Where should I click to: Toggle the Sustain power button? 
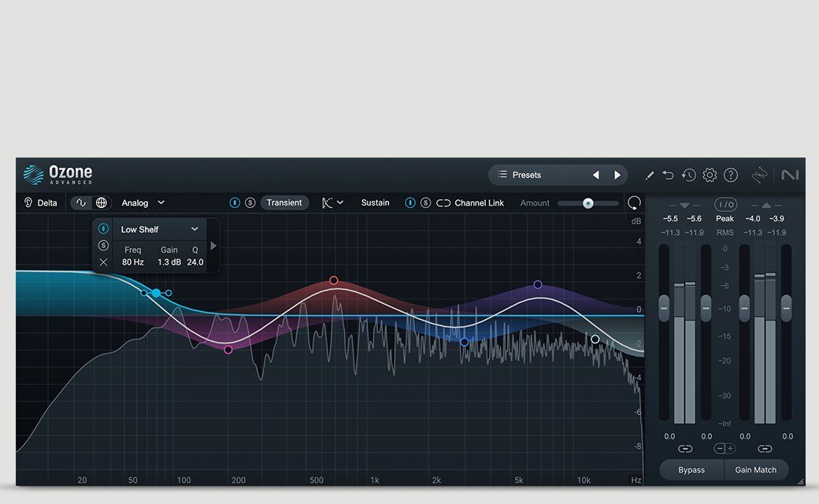pos(410,202)
